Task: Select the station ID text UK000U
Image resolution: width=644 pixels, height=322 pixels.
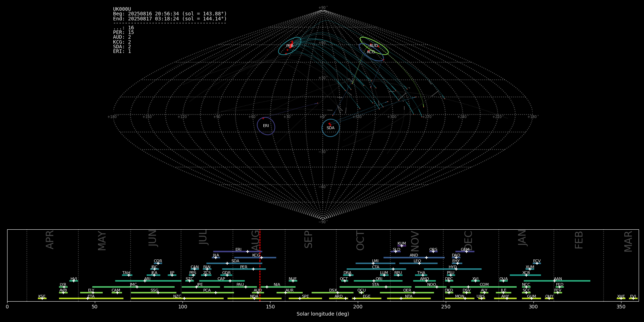Action: 122,9
